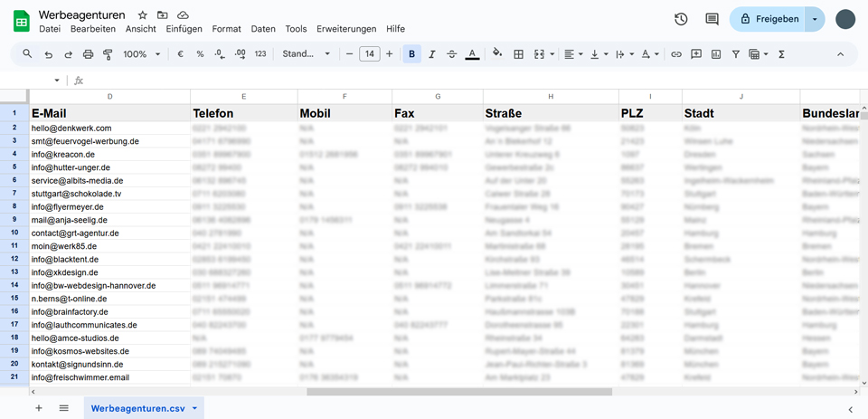This screenshot has height=419, width=868.
Task: Open the comments panel icon
Action: click(712, 19)
